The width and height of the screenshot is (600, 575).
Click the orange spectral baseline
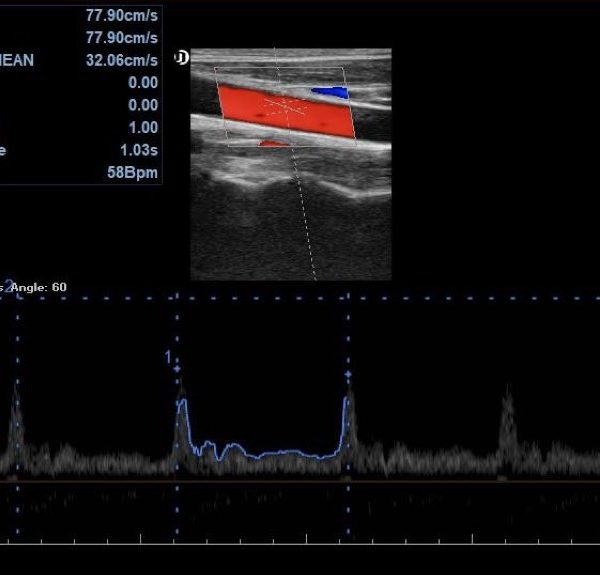point(300,481)
